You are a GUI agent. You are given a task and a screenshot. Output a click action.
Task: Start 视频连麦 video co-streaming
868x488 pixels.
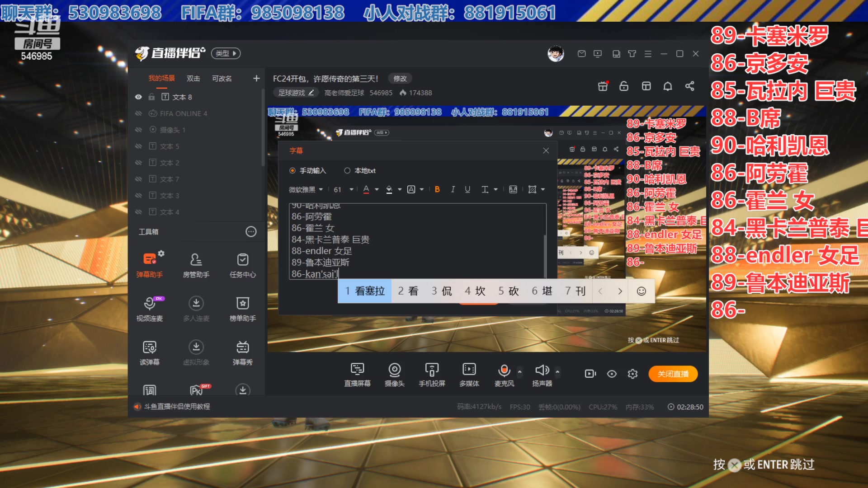point(150,309)
